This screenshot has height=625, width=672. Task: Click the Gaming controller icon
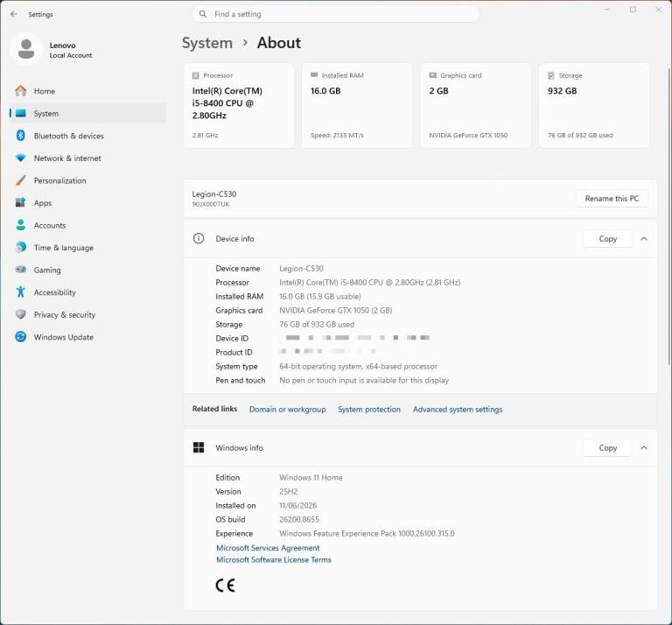click(21, 270)
